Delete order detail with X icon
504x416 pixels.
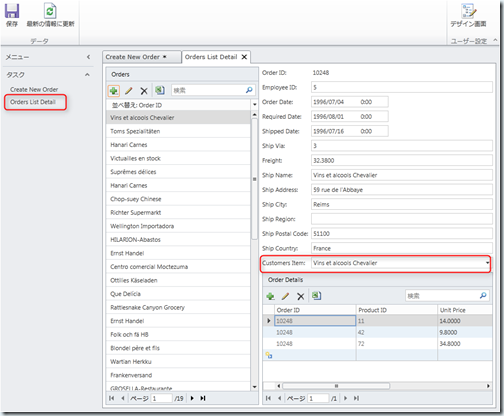(x=301, y=296)
